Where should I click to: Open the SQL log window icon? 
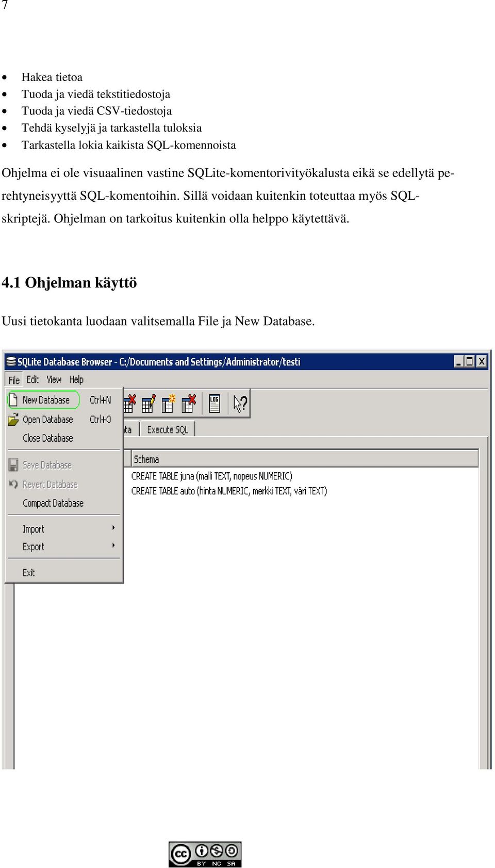click(x=214, y=404)
